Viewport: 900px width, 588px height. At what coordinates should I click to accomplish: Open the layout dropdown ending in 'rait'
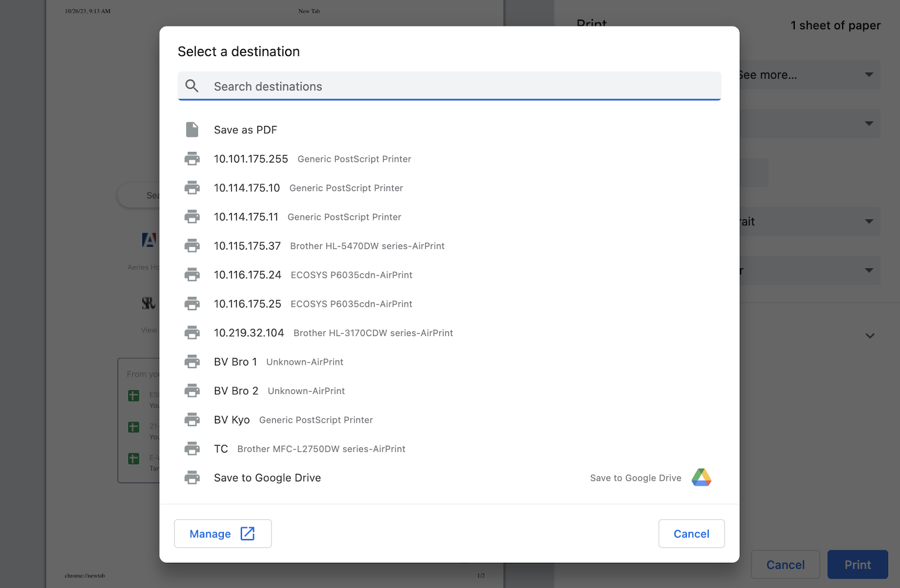tap(810, 221)
